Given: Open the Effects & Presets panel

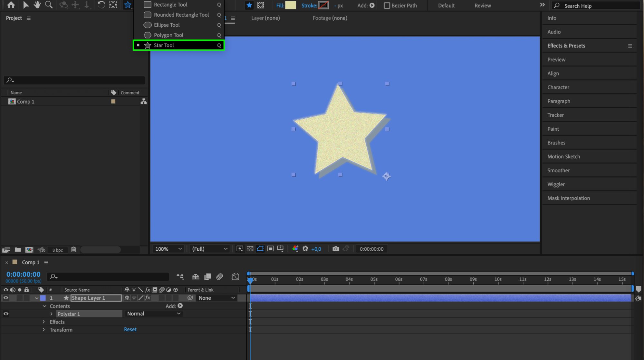Looking at the screenshot, I should click(566, 46).
